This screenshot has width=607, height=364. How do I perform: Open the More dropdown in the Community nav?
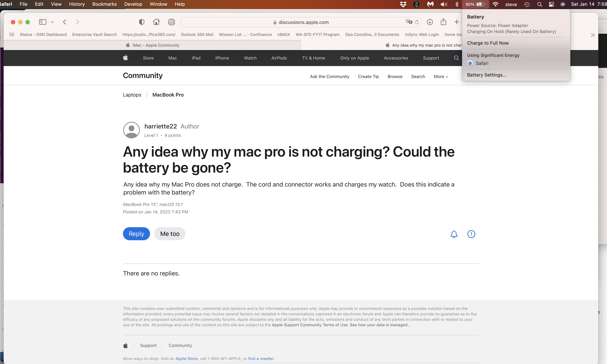(x=441, y=76)
